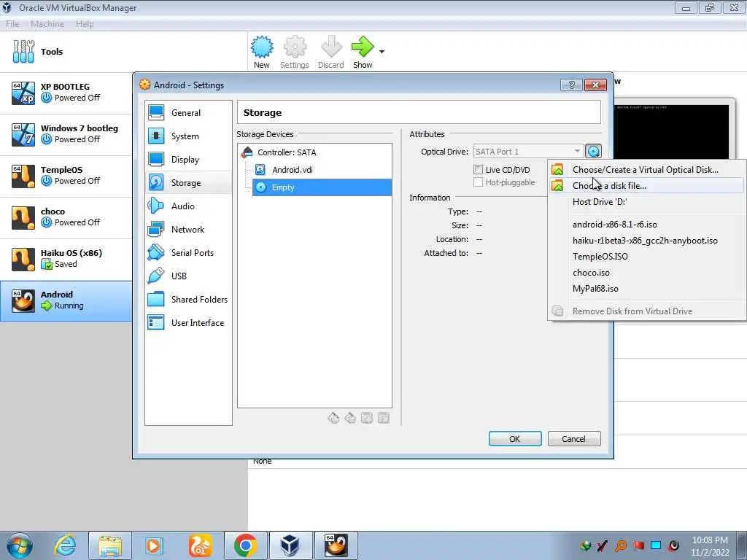Open the Serial Ports settings category
747x560 pixels.
point(189,253)
